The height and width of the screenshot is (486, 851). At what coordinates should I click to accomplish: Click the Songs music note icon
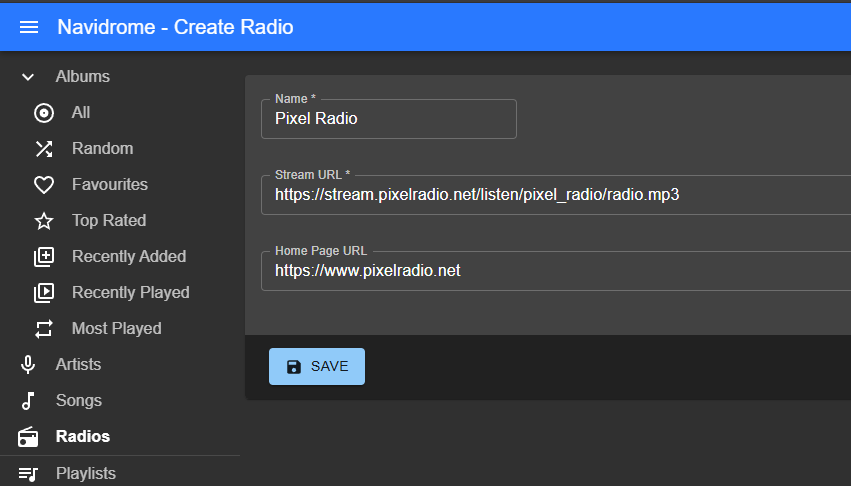click(28, 401)
